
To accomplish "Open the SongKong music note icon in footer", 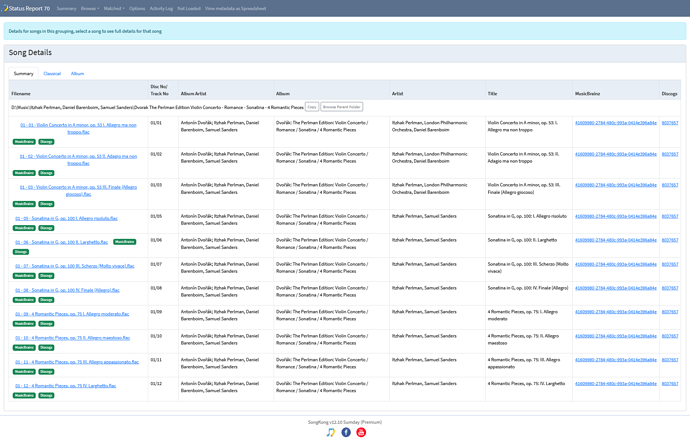I will tap(330, 432).
